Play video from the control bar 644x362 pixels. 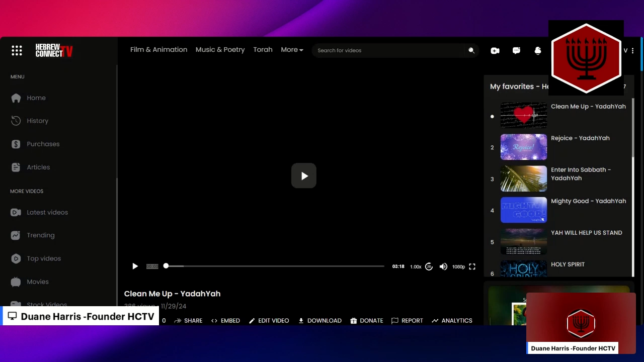pyautogui.click(x=135, y=266)
